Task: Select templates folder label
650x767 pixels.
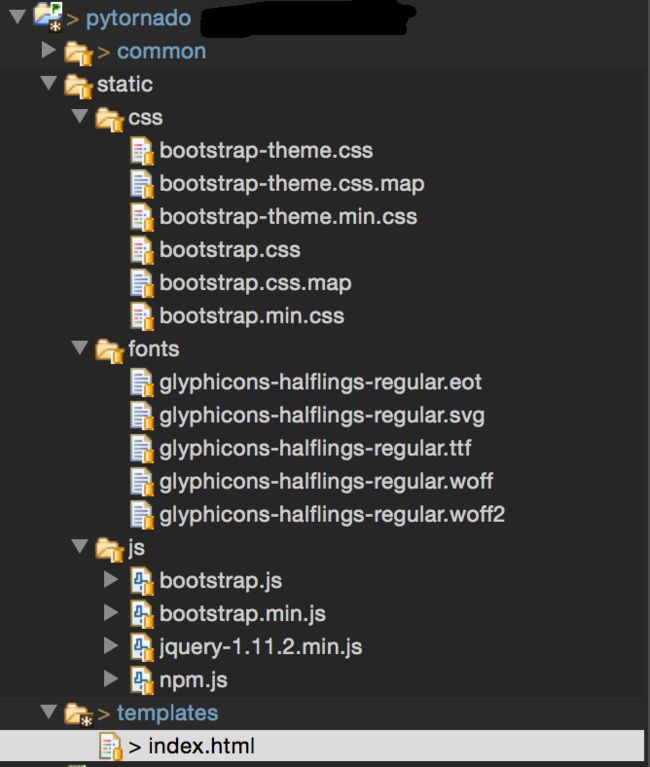Action: click(x=167, y=714)
